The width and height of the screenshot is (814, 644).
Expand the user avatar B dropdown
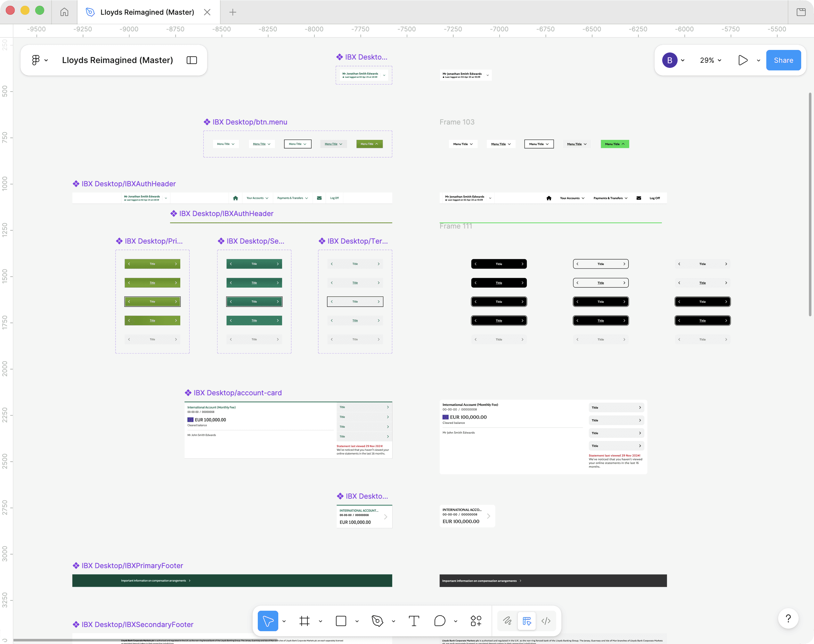(x=682, y=60)
